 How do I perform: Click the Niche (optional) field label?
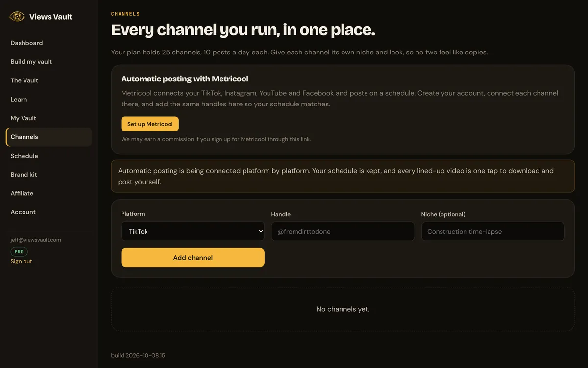(443, 214)
